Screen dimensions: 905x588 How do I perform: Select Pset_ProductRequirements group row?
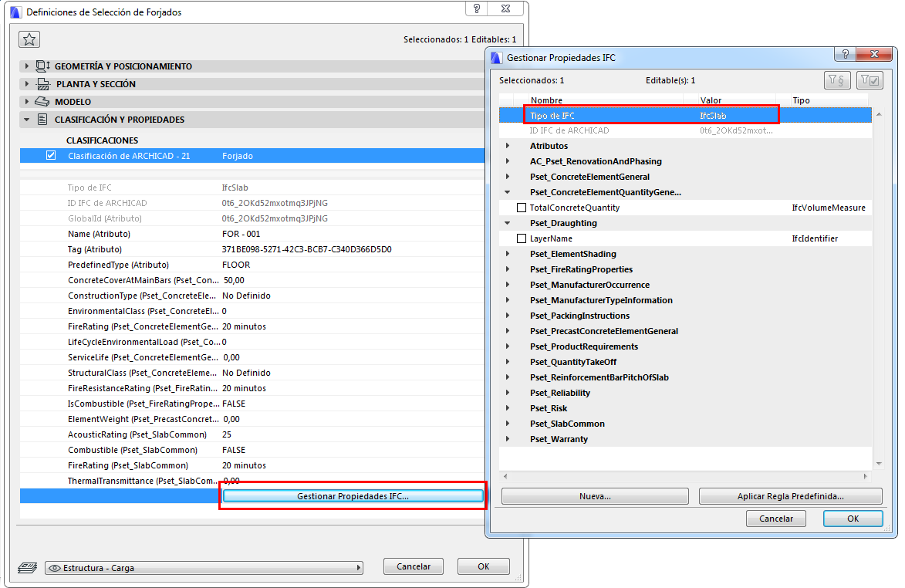685,346
